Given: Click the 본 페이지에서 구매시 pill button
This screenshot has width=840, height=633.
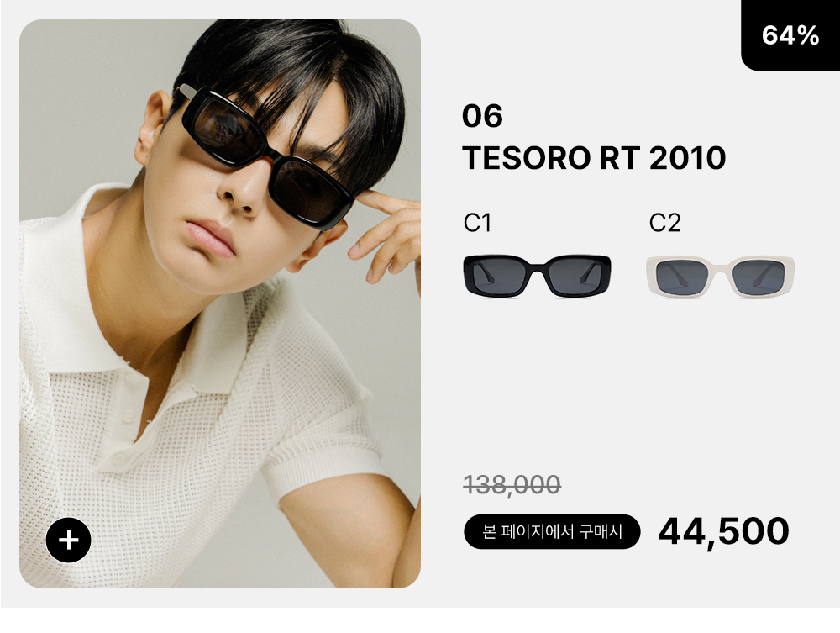Looking at the screenshot, I should 552,531.
